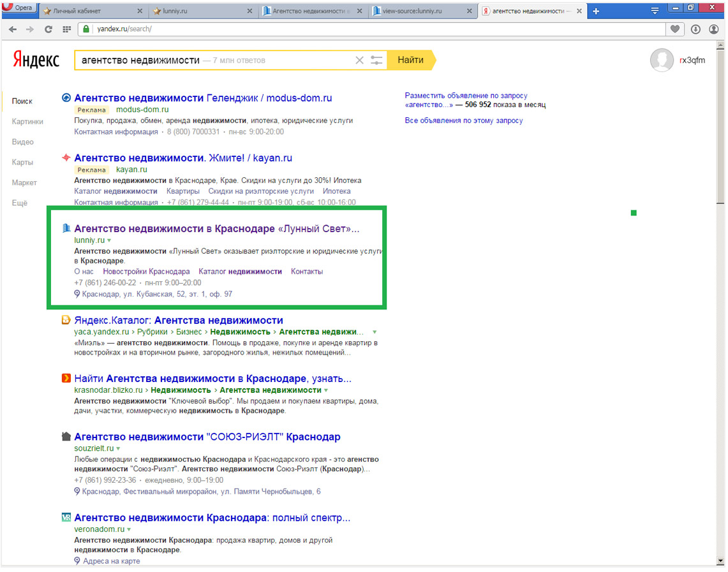Open the Opera account profile icon
728x572 pixels.
(x=714, y=29)
